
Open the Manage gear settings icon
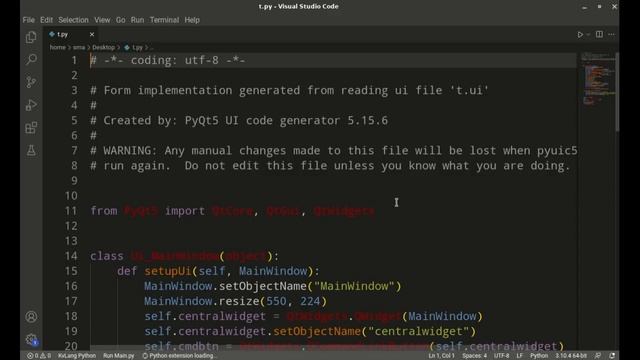point(31,339)
